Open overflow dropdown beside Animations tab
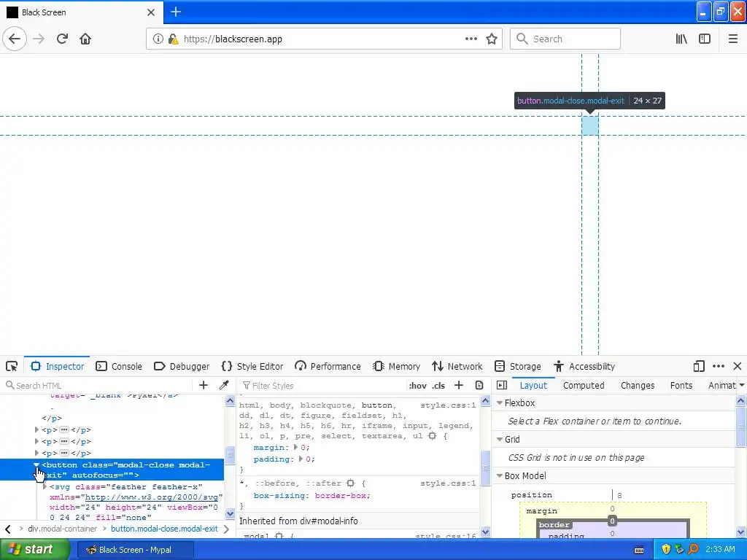The height and width of the screenshot is (560, 747). [742, 385]
